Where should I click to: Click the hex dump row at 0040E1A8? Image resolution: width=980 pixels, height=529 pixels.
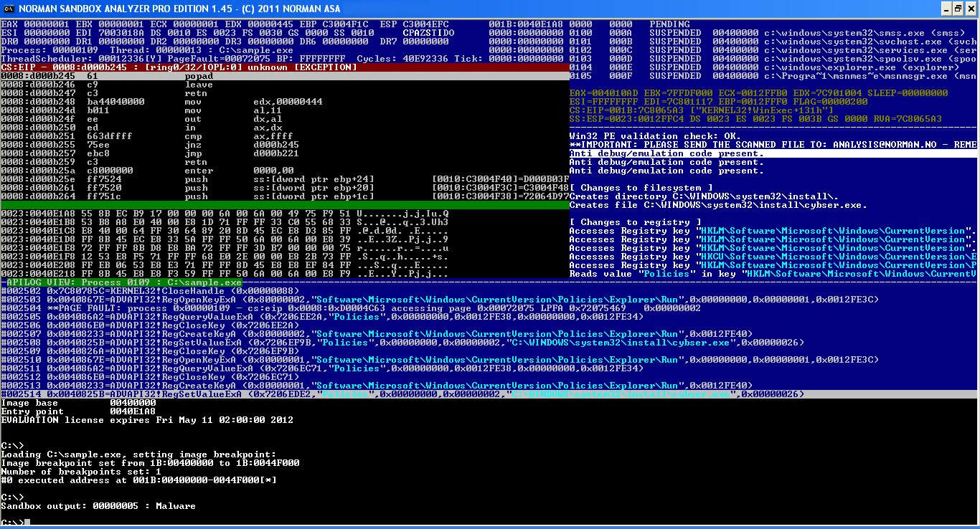click(225, 214)
